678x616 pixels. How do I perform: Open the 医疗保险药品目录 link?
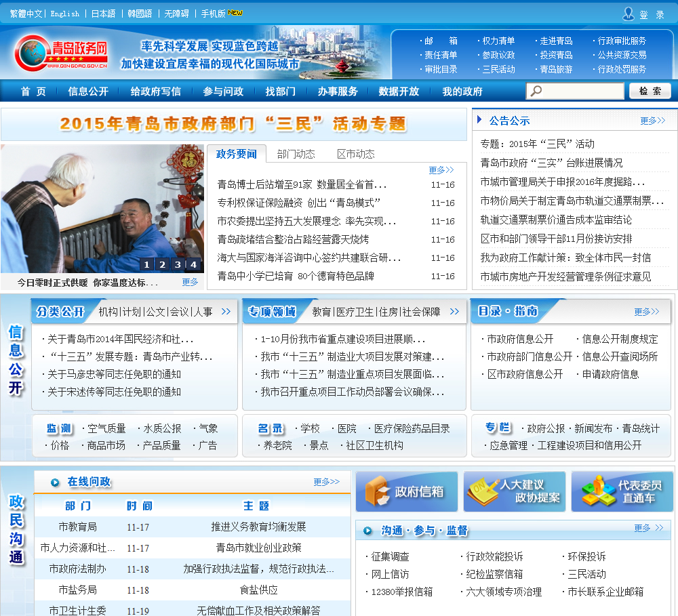(x=412, y=428)
